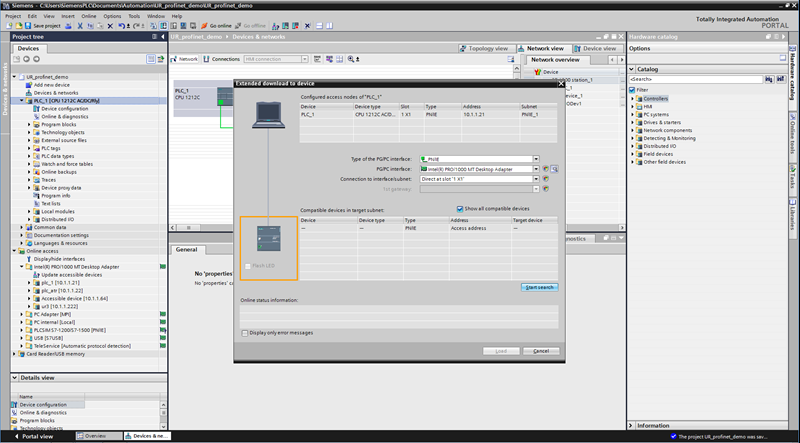Viewport: 800px width, 443px height.
Task: Click the laptop PG/PC image in dialog
Action: [x=270, y=116]
